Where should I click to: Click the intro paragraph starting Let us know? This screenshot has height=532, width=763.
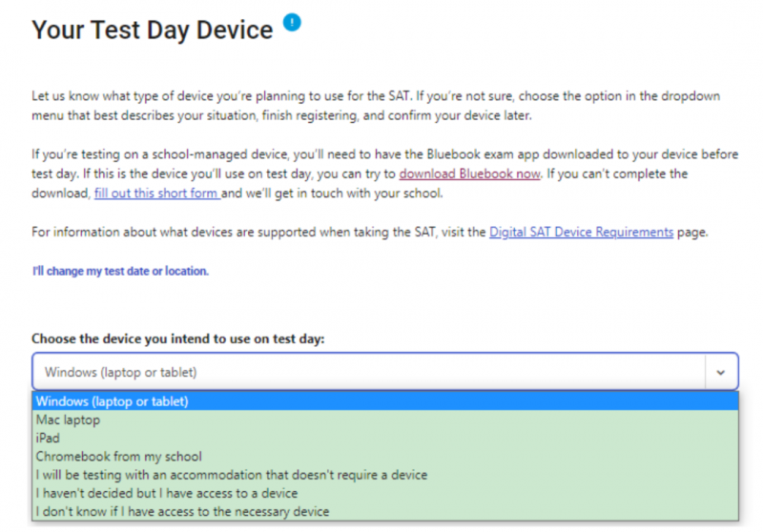(x=376, y=106)
